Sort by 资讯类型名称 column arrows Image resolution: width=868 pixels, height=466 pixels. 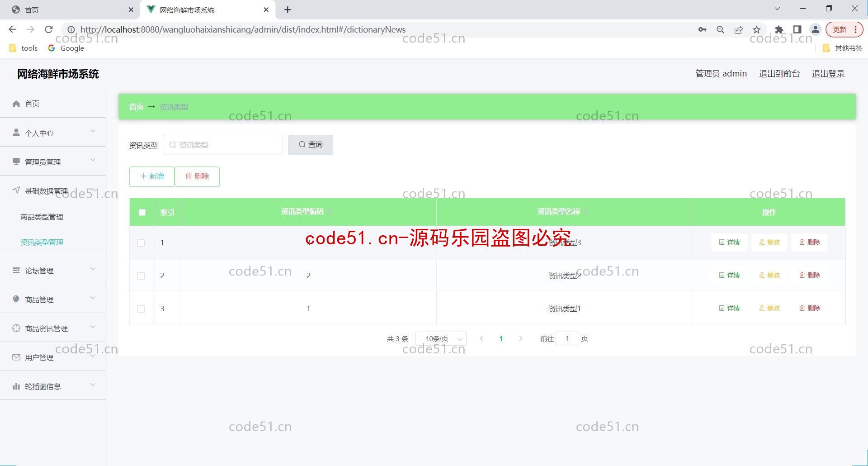(586, 212)
